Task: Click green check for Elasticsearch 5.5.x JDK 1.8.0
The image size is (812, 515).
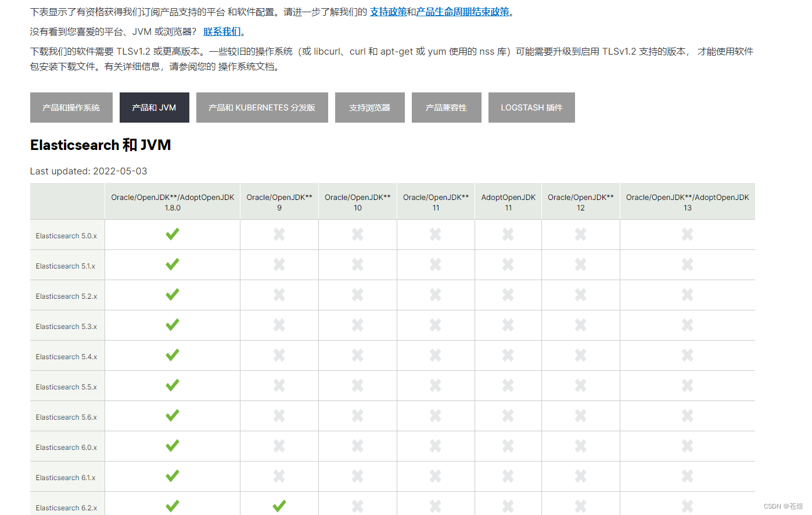Action: 173,385
